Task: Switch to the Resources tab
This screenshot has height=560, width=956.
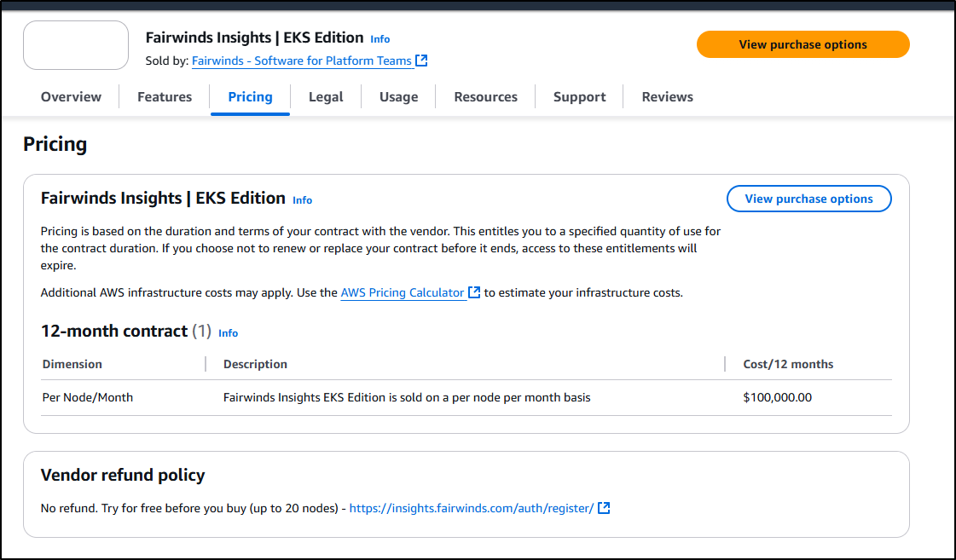Action: click(x=485, y=97)
